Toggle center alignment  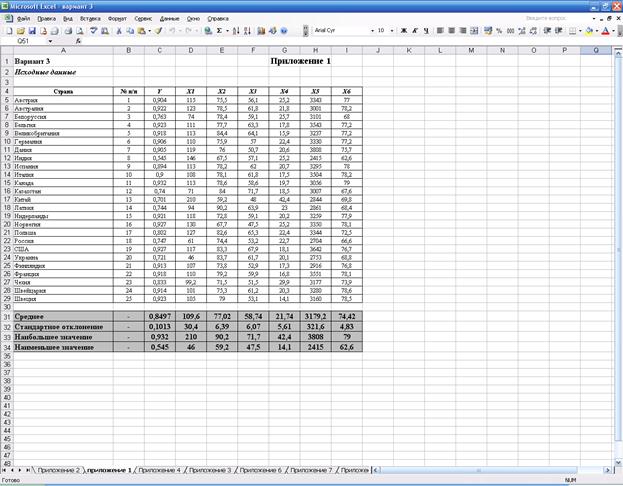click(451, 31)
